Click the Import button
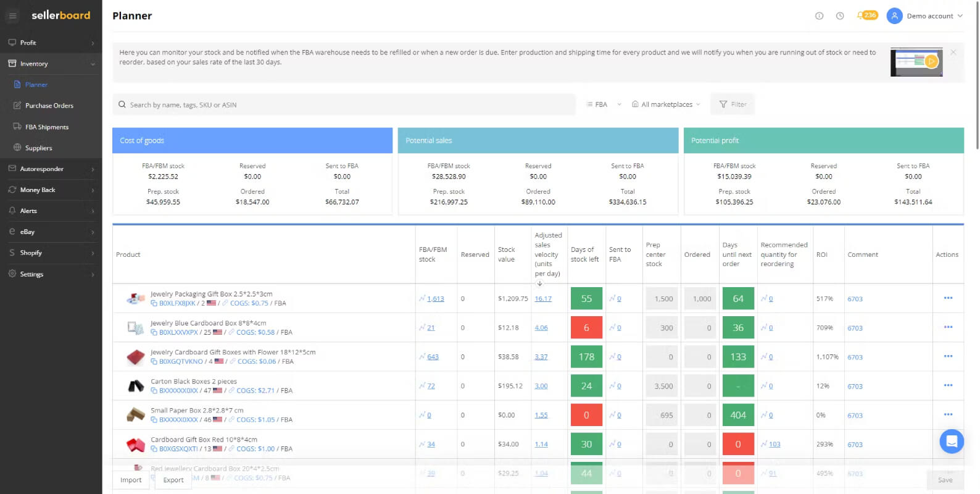Viewport: 980px width, 494px height. 131,480
